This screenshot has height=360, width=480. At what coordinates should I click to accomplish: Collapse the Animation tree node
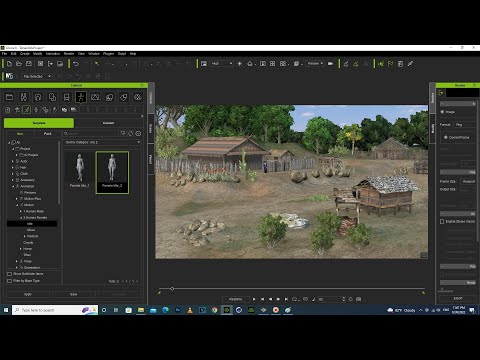13,186
